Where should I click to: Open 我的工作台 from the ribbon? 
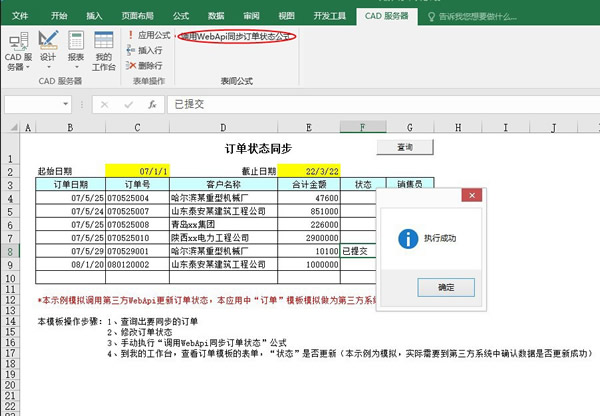click(104, 50)
